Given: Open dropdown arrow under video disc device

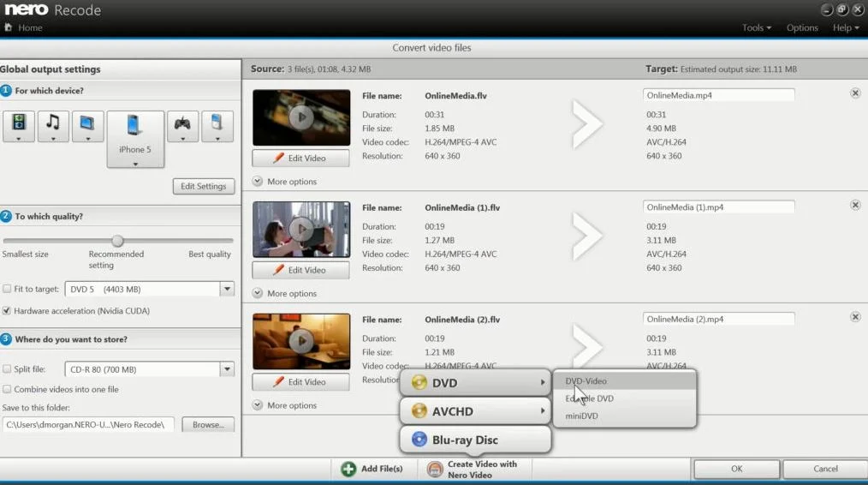Looking at the screenshot, I should click(x=19, y=139).
